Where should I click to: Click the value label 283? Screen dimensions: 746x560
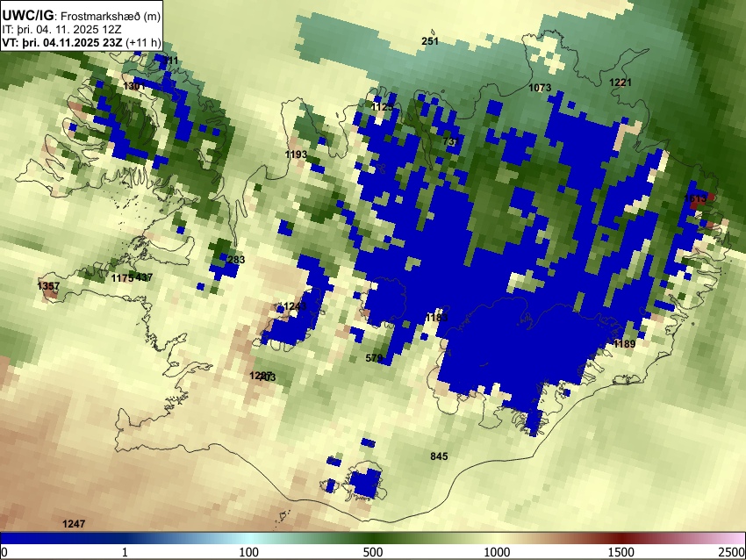(236, 260)
